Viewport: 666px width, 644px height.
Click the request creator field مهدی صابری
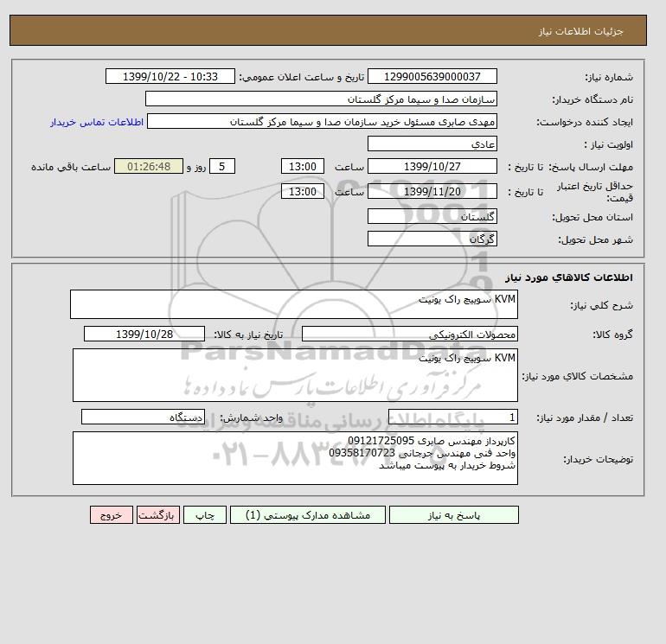(322, 121)
